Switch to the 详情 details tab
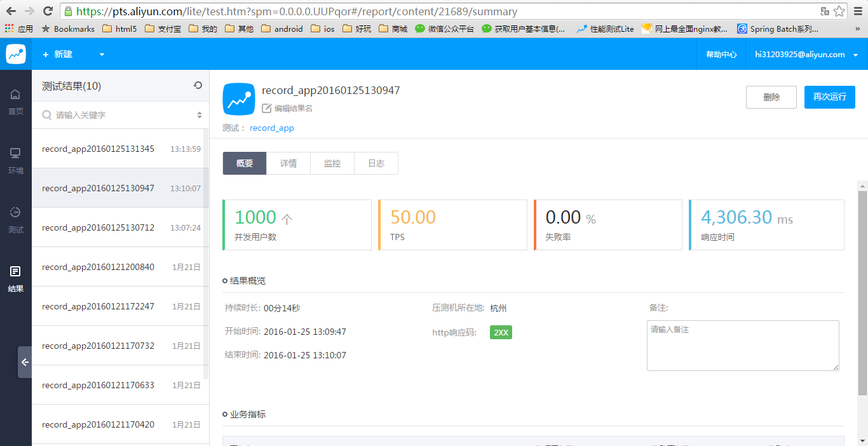Screen dimensions: 868x446 (288, 163)
